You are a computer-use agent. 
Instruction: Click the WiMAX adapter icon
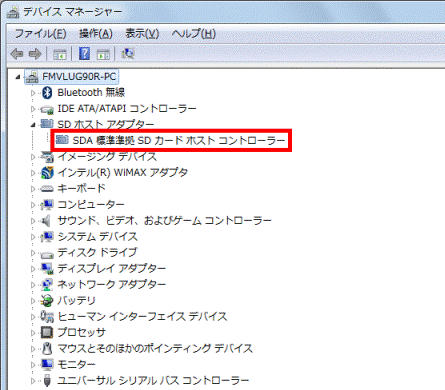tap(47, 173)
